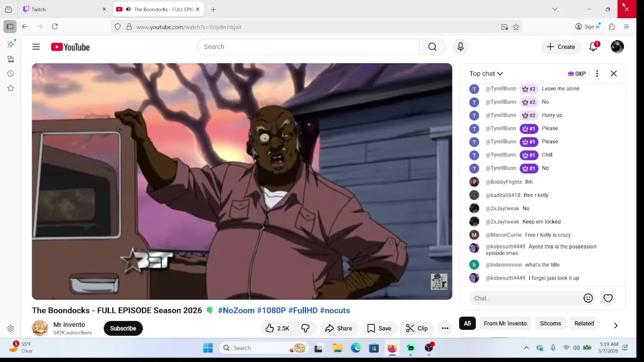Viewport: 644px width, 362px height.
Task: Open more actions ellipsis below video
Action: [x=445, y=328]
